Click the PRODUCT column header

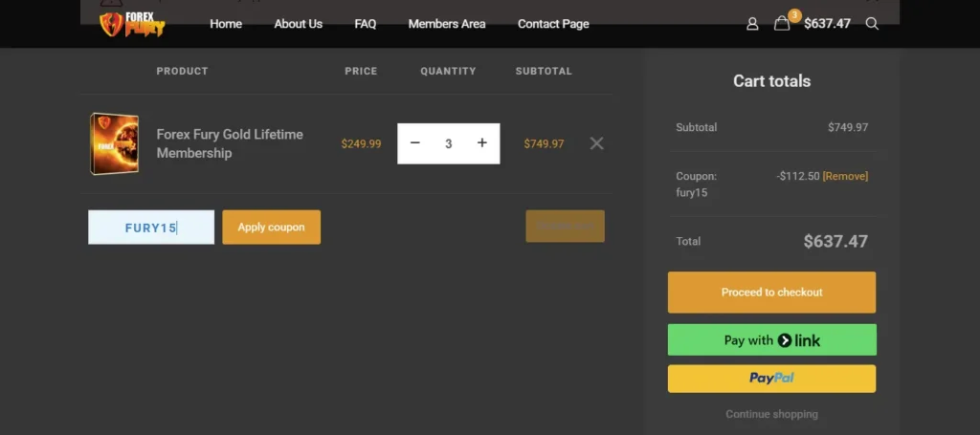[182, 71]
